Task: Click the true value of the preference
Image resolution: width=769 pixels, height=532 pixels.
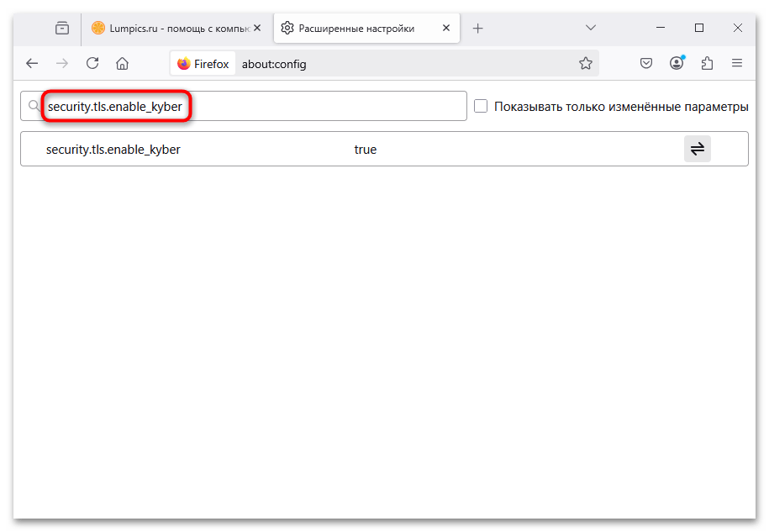Action: [x=366, y=150]
